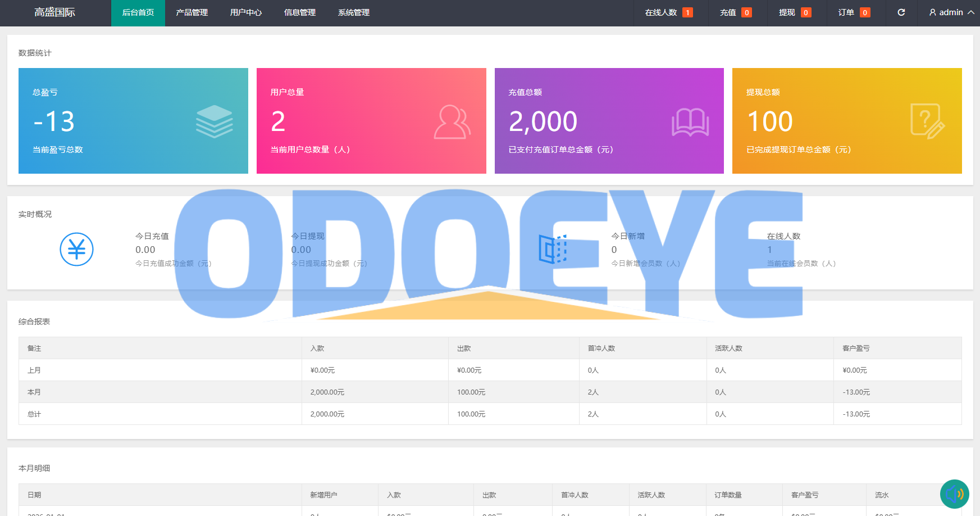Open the 产品管理 menu

tap(192, 12)
